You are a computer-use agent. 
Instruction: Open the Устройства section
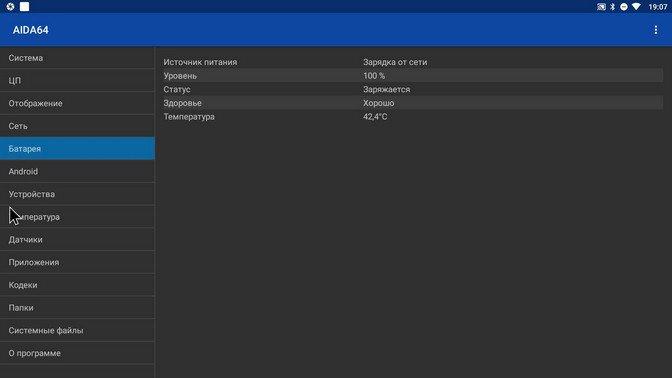pyautogui.click(x=77, y=194)
